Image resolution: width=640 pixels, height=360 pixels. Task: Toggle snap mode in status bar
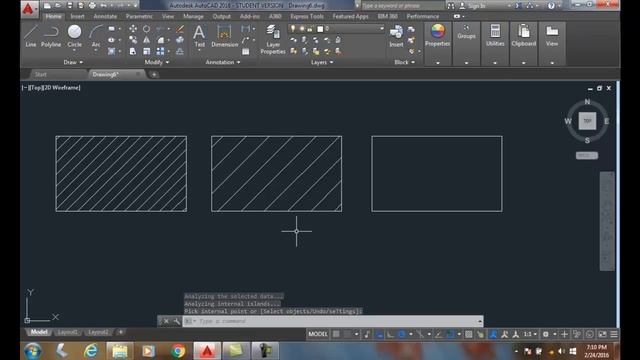[347, 334]
